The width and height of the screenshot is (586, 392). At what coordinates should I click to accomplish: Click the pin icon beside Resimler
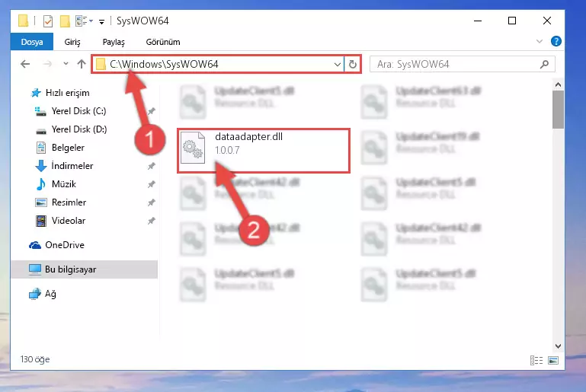[152, 202]
